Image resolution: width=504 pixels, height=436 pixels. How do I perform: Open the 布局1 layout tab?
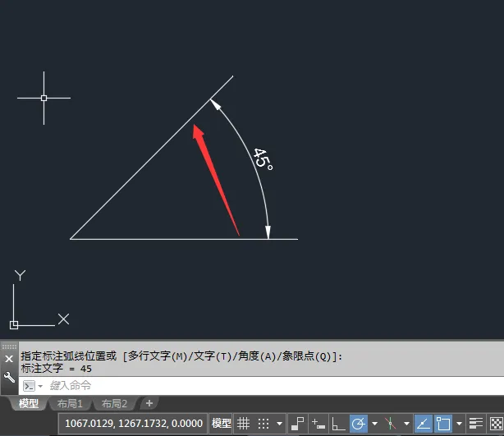[70, 403]
